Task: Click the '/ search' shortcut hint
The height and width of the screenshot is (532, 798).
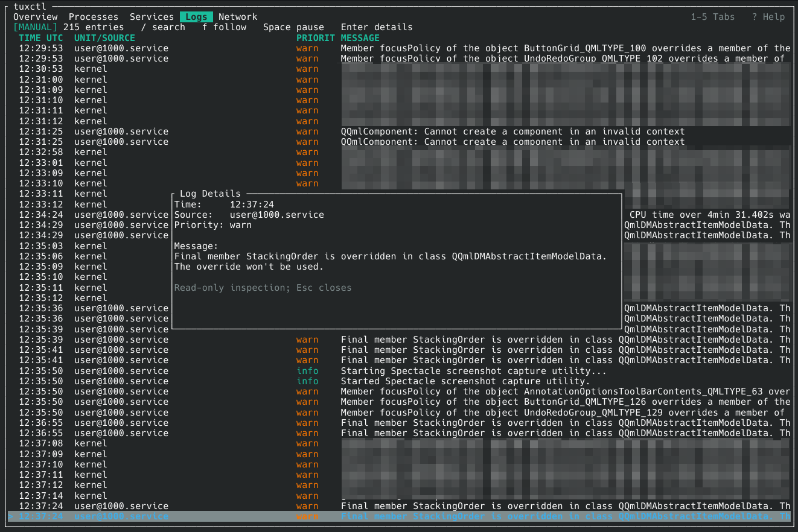Action: click(163, 27)
